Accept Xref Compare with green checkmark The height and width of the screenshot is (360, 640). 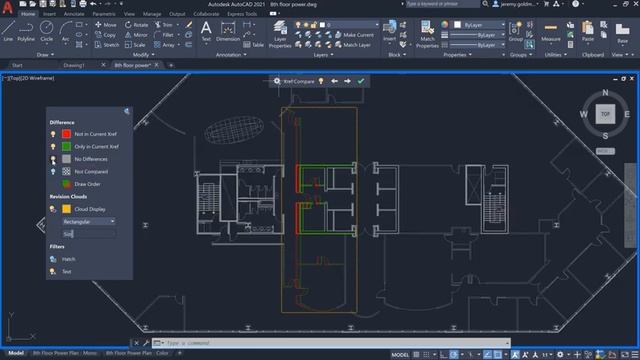360,81
